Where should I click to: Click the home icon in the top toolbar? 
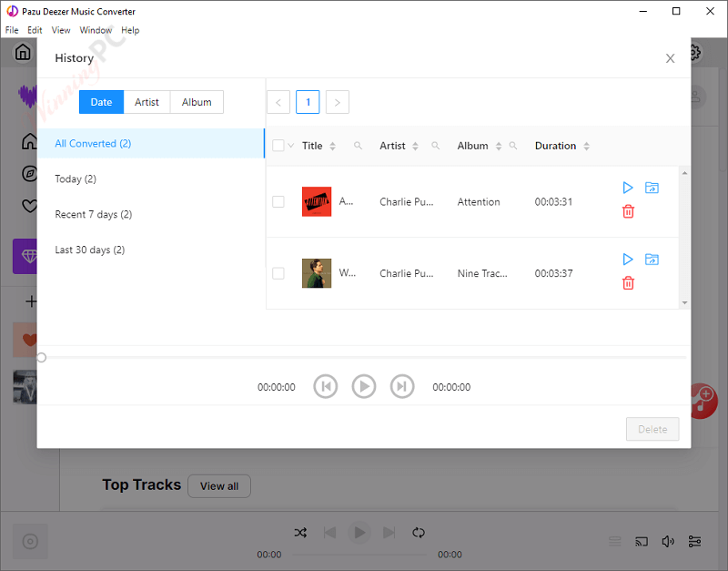click(23, 52)
